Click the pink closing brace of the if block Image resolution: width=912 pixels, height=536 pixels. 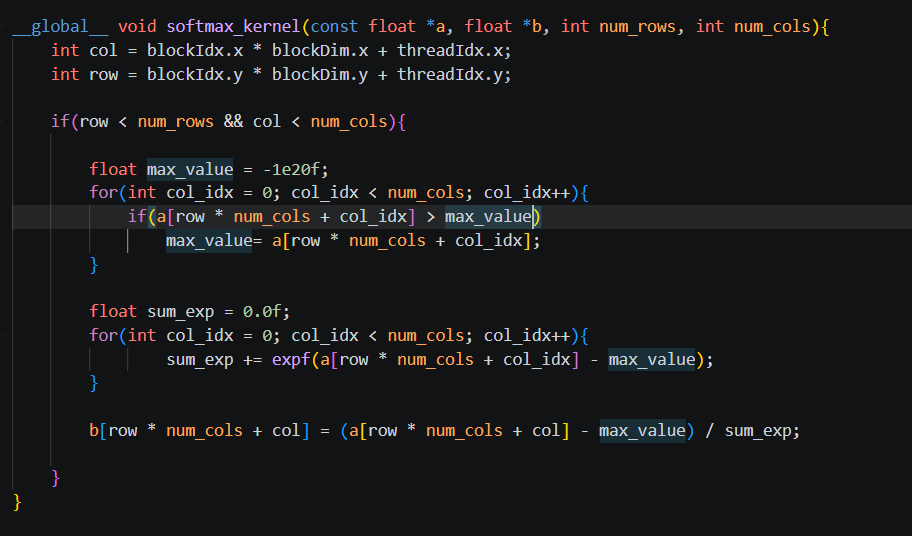coord(55,478)
